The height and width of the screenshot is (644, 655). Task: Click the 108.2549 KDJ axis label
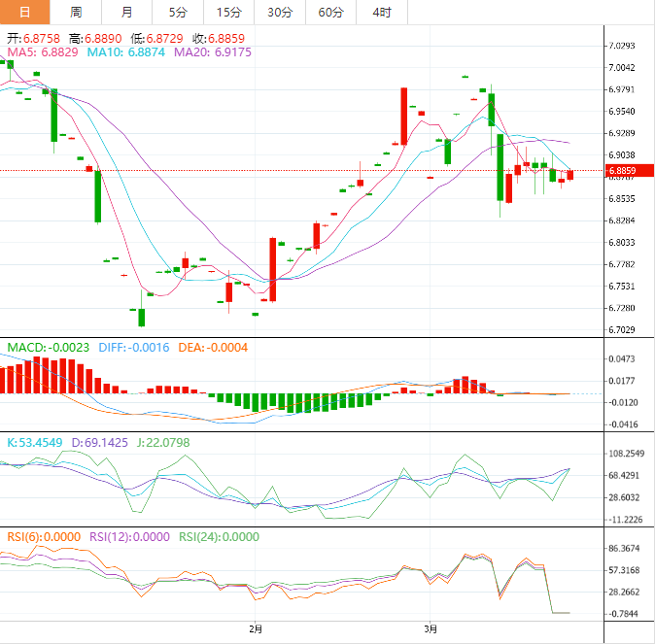point(626,454)
